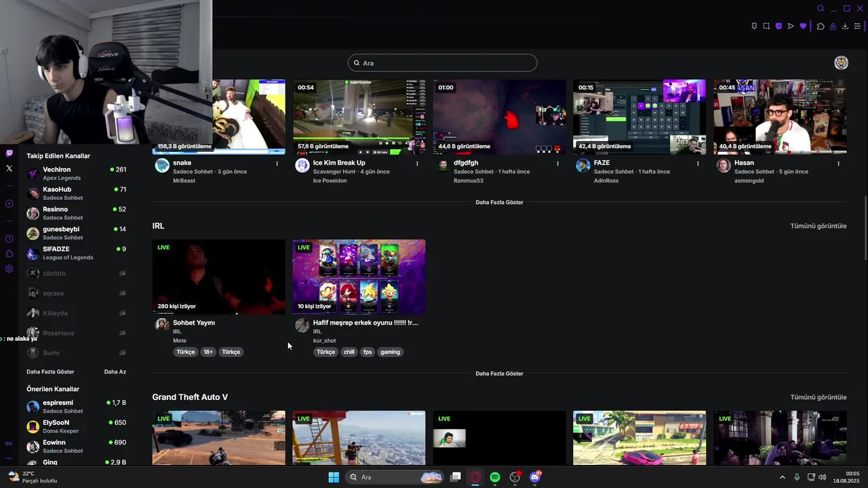Open the GX corner icon in sidebar
Viewport: 868px width, 488px height.
click(9, 443)
